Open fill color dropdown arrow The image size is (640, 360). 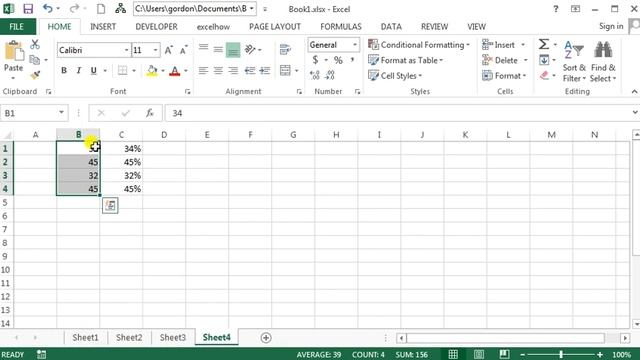(x=162, y=71)
